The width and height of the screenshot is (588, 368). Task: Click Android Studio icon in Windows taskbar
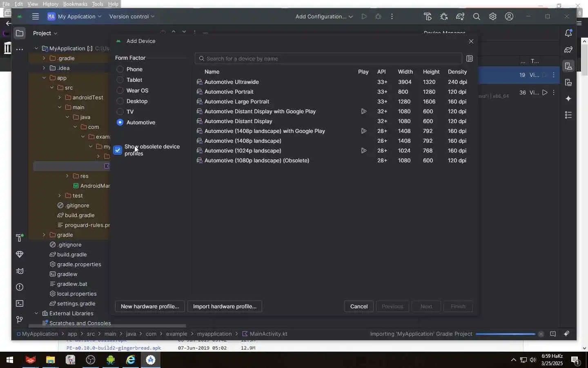pos(151,360)
